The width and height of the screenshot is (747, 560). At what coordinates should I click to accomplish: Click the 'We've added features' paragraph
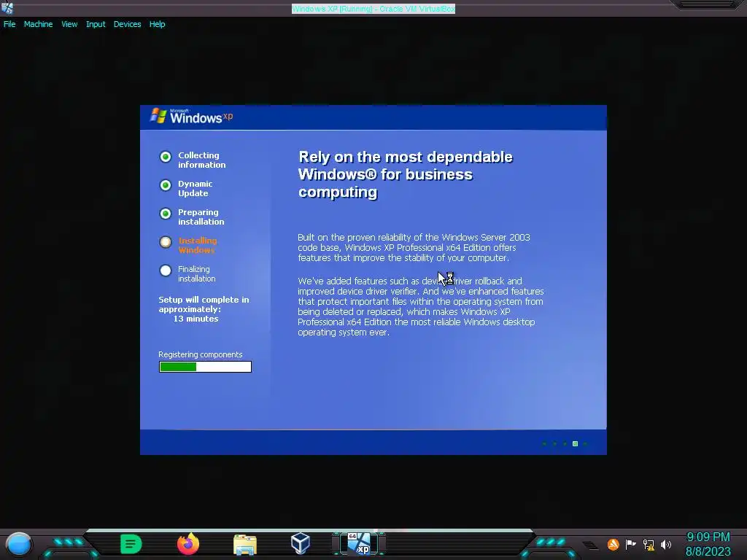[421, 307]
